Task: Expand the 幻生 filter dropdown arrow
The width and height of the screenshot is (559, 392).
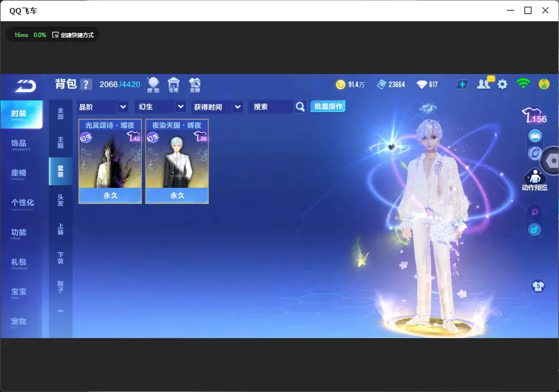Action: (x=181, y=107)
